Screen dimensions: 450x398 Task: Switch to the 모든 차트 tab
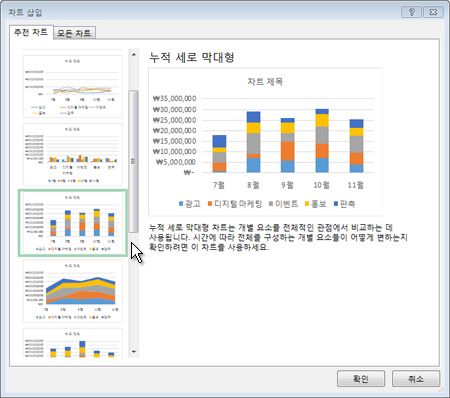click(74, 33)
